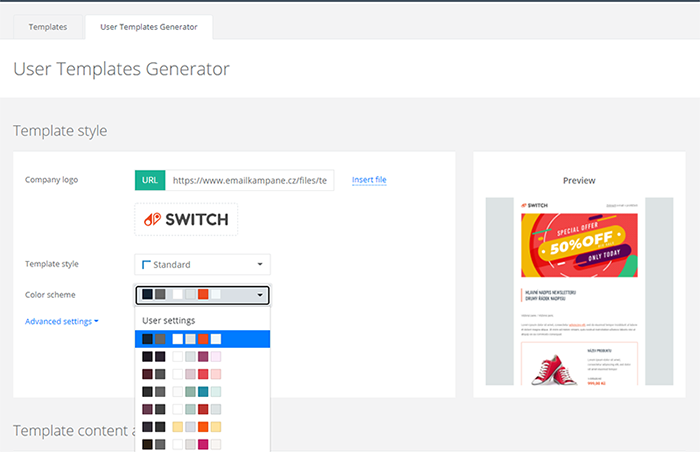Click the email template preview thumbnail

click(x=579, y=291)
